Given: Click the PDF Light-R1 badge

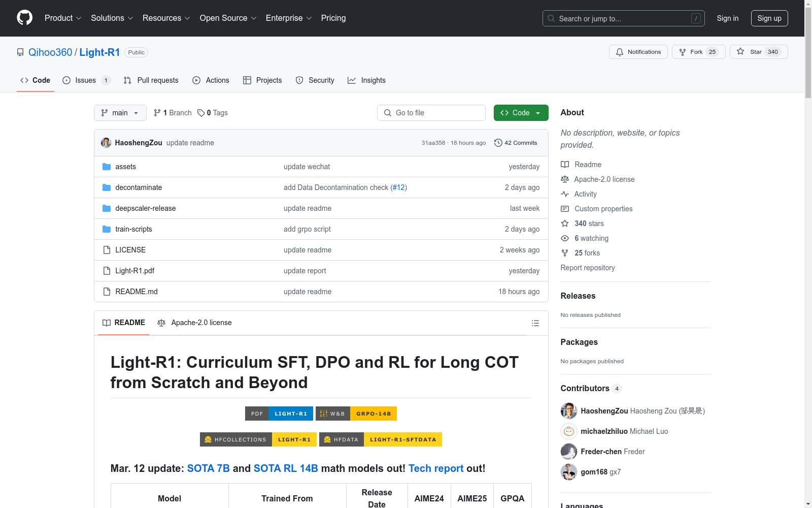Looking at the screenshot, I should pyautogui.click(x=279, y=414).
